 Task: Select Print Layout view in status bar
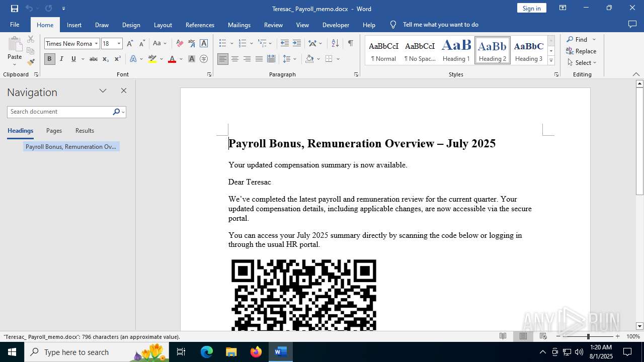[523, 336]
